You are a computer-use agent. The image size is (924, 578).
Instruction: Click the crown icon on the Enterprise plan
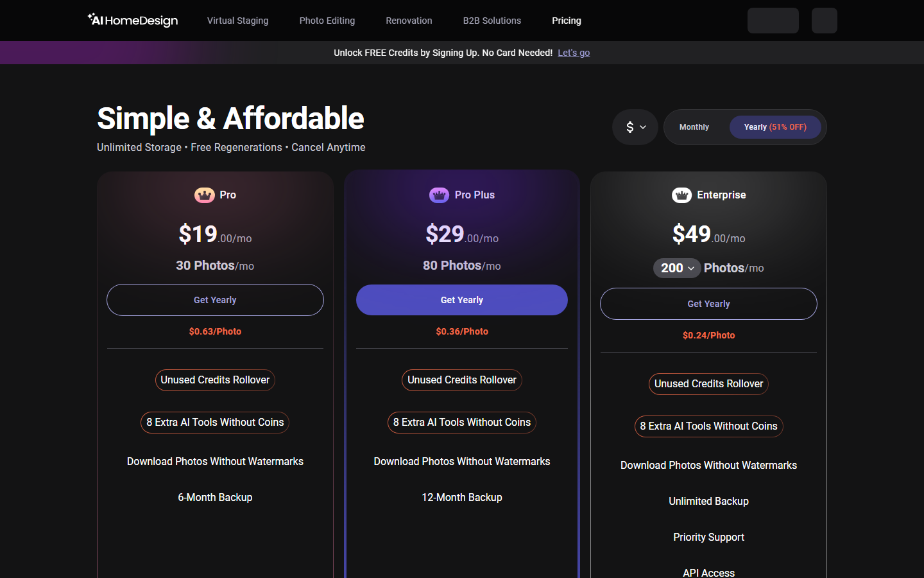681,195
